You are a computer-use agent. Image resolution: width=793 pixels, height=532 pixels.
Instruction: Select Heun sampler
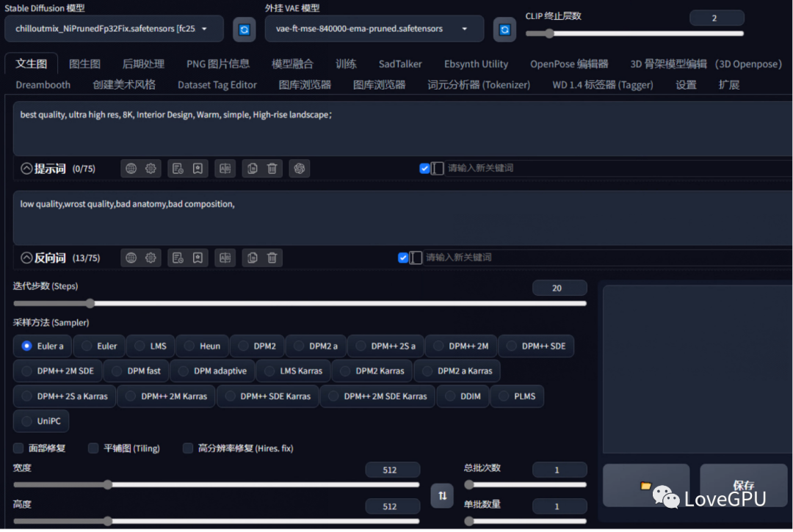pos(203,346)
